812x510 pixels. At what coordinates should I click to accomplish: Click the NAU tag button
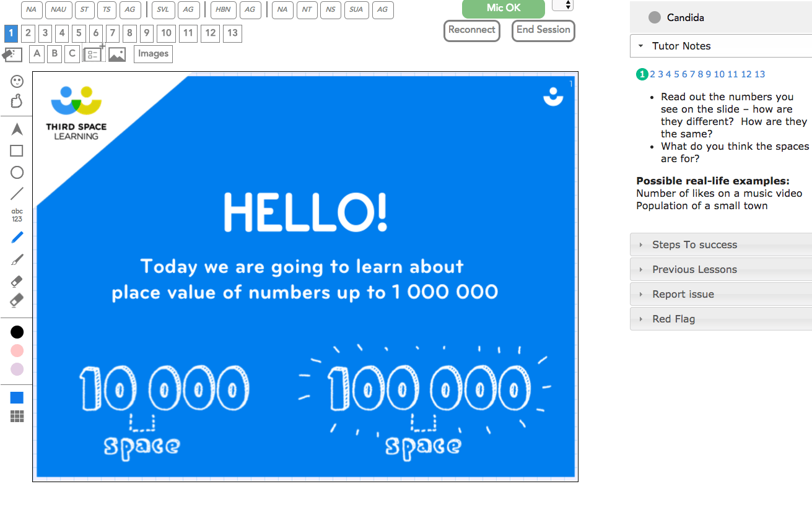[58, 10]
